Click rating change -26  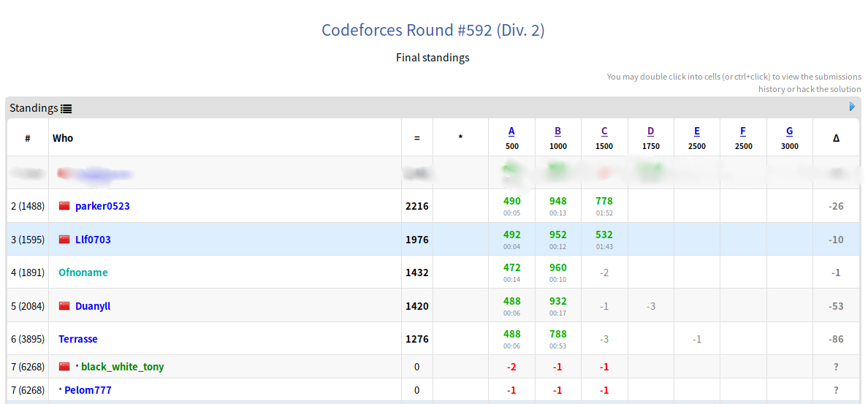(836, 206)
